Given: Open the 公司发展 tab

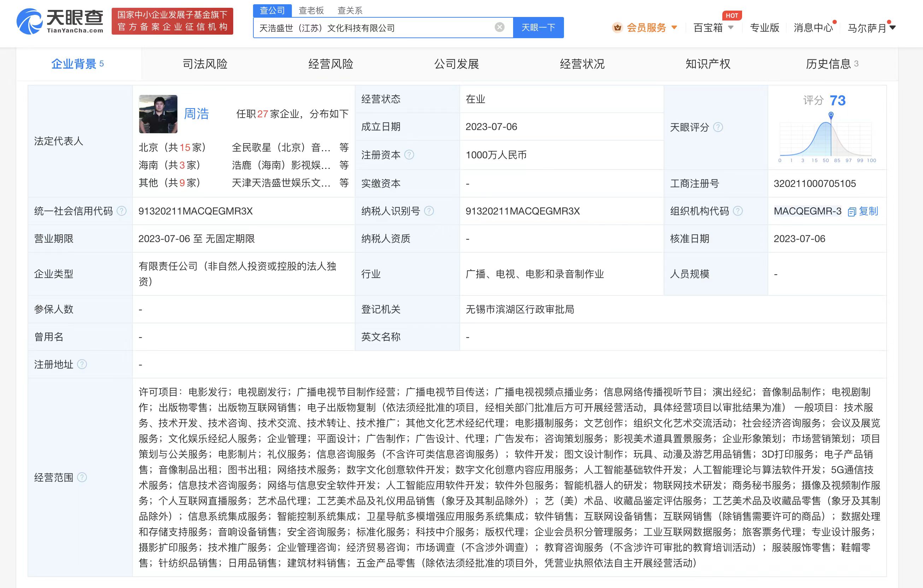Looking at the screenshot, I should 457,64.
